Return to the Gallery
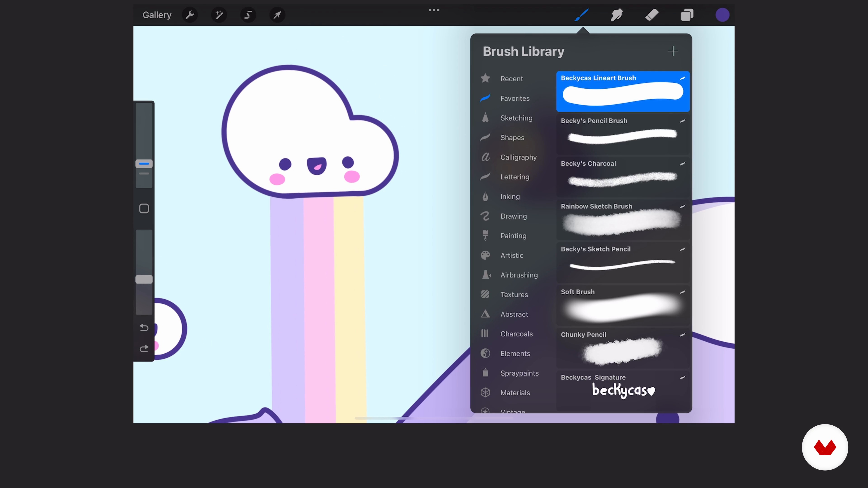Viewport: 868px width, 488px height. point(157,15)
